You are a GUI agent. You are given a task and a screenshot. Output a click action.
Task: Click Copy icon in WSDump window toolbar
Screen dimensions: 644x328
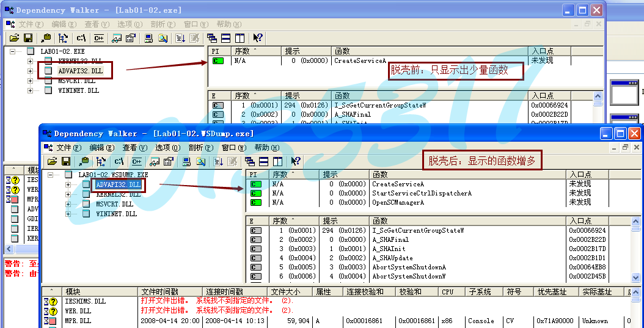coord(84,161)
